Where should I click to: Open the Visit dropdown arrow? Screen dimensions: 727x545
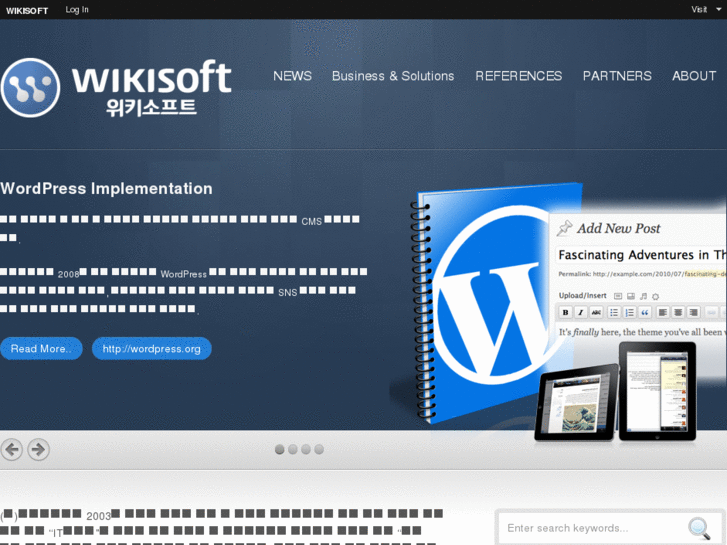coord(718,9)
